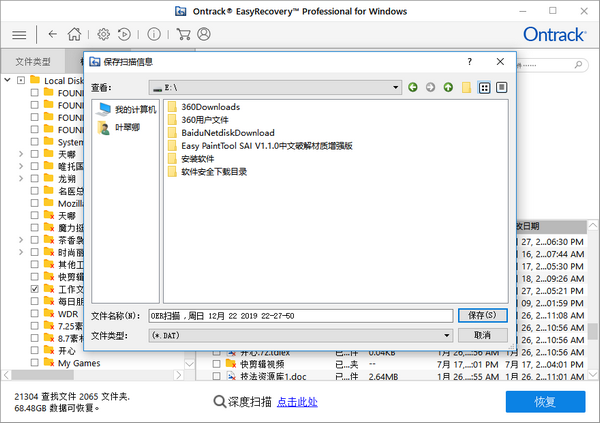Open the shopping cart icon
The width and height of the screenshot is (600, 423).
coord(183,34)
